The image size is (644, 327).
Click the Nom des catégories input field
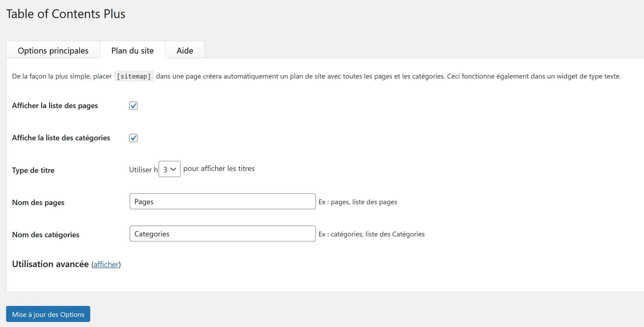222,234
